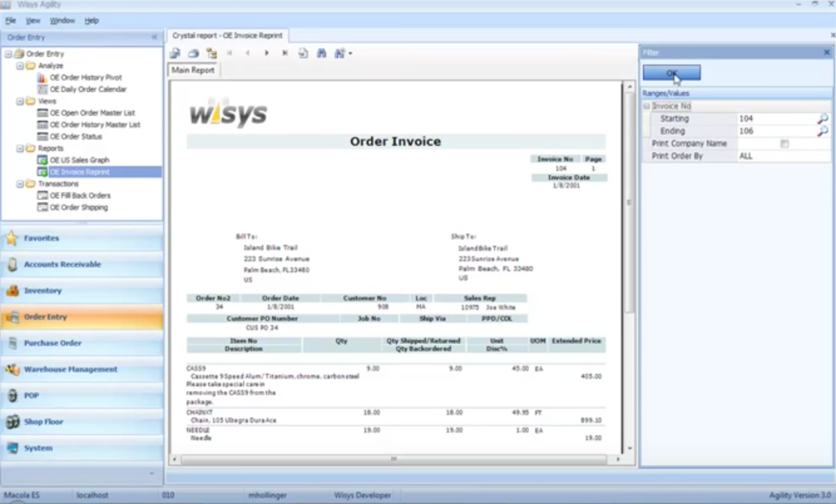Viewport: 836px width, 504px height.
Task: Open the View menu
Action: (x=33, y=21)
